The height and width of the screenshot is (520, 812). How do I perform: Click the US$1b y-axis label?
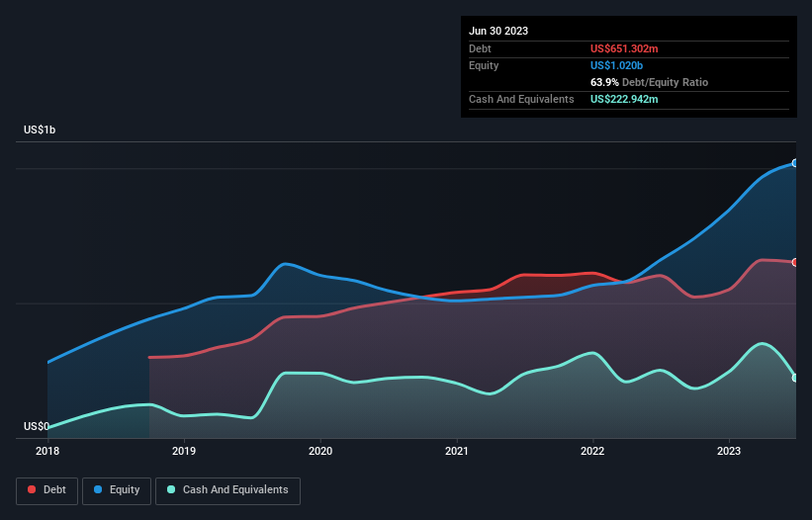[40, 130]
